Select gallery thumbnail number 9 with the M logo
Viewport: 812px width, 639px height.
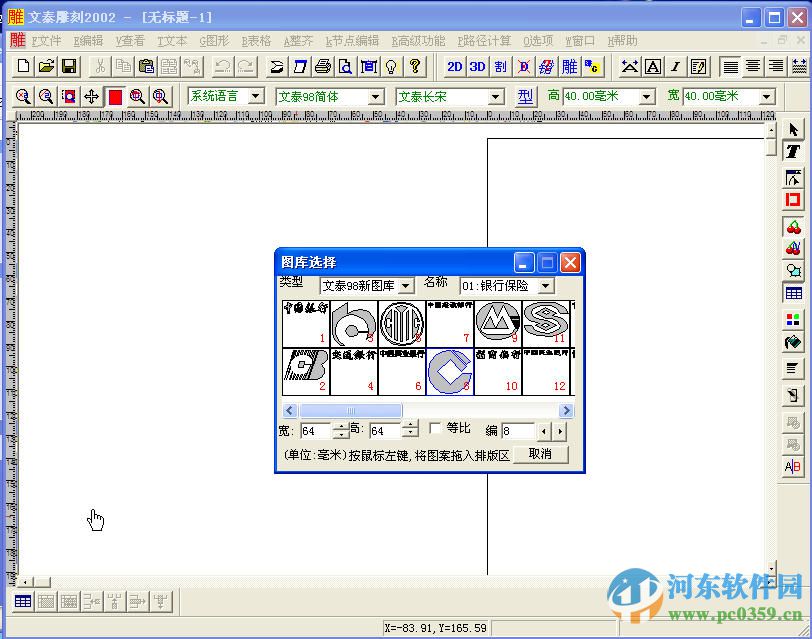(x=498, y=324)
